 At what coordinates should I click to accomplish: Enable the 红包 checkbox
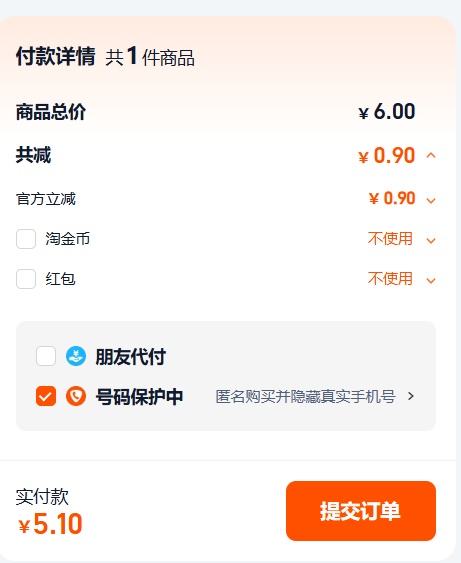click(26, 279)
